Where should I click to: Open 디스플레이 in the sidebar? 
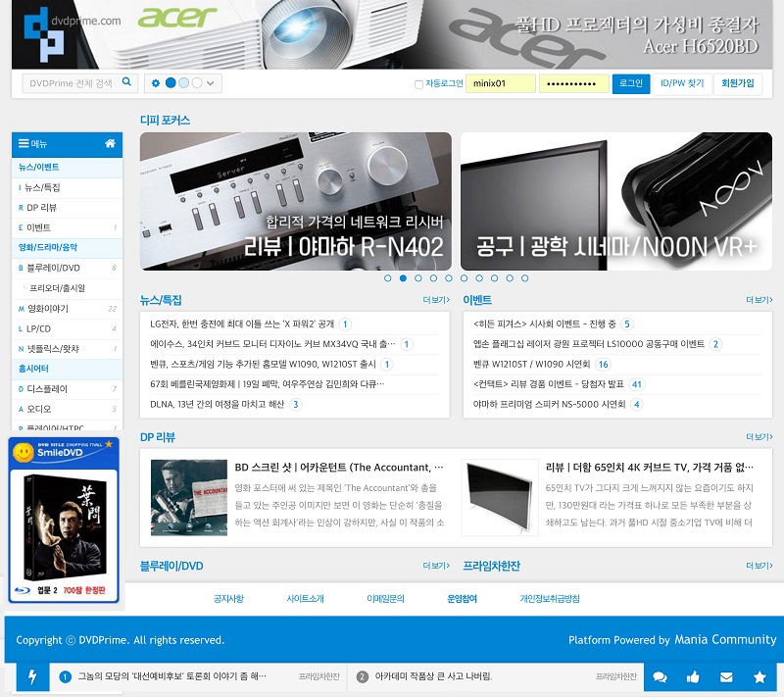67,389
